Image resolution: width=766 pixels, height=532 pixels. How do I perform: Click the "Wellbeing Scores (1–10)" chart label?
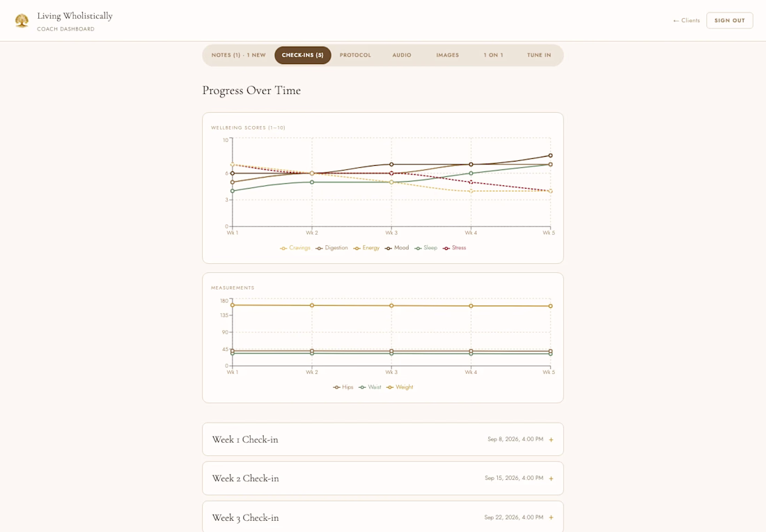pos(248,128)
